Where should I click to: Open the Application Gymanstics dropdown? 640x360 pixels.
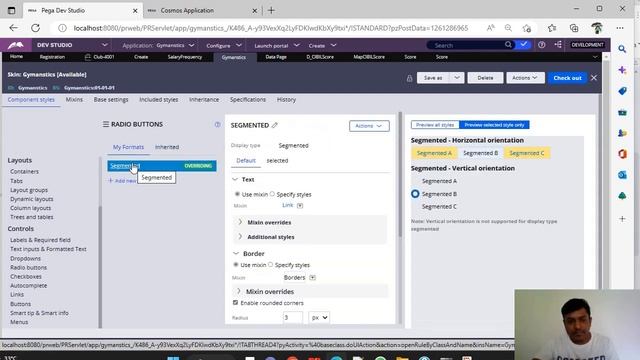[191, 45]
